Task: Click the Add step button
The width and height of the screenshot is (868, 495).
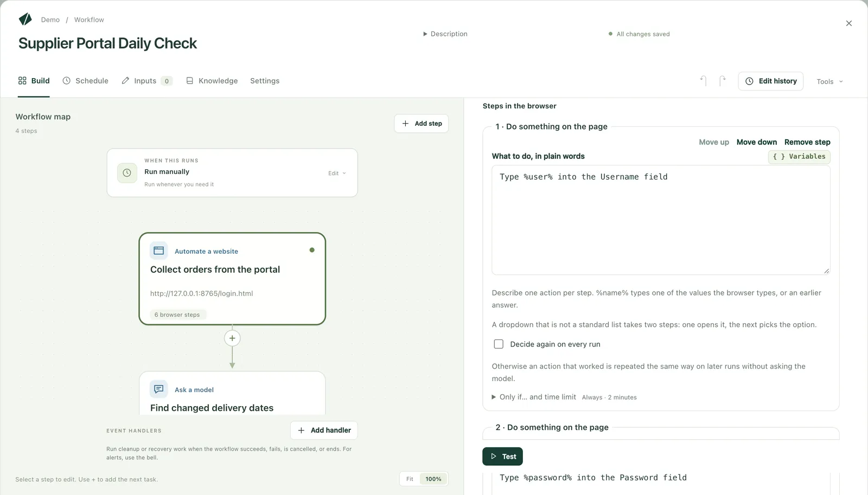Action: click(x=422, y=124)
